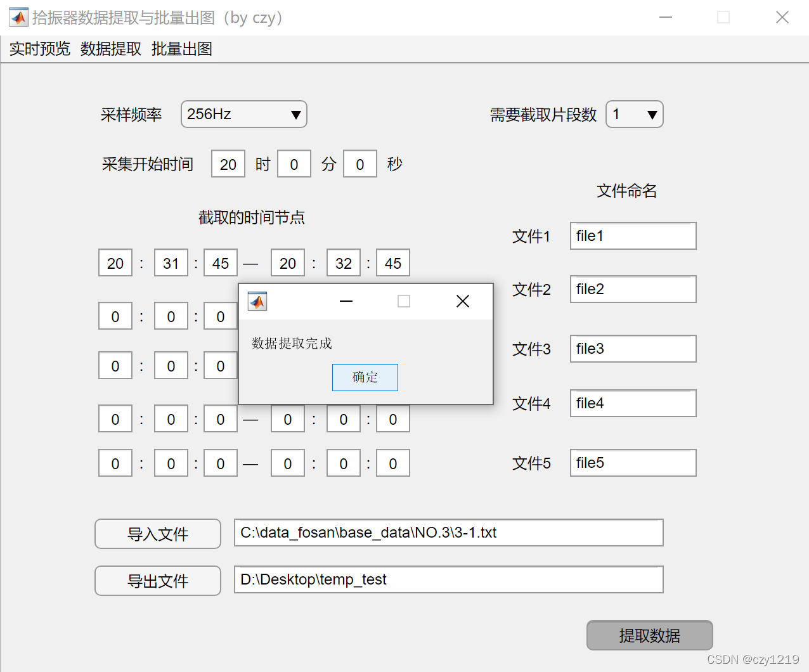809x672 pixels.
Task: Expand the 需要截取片段数 dropdown
Action: [x=635, y=115]
